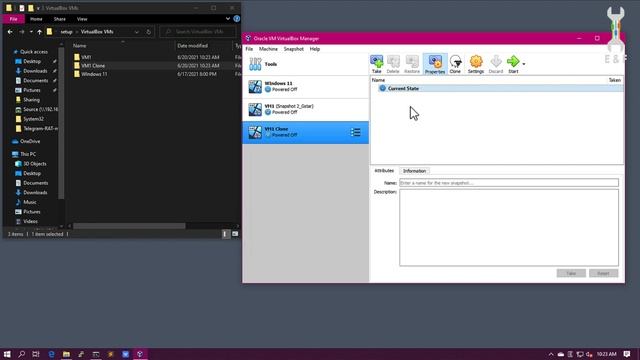Select the VM1 folder in File Explorer

pos(86,57)
